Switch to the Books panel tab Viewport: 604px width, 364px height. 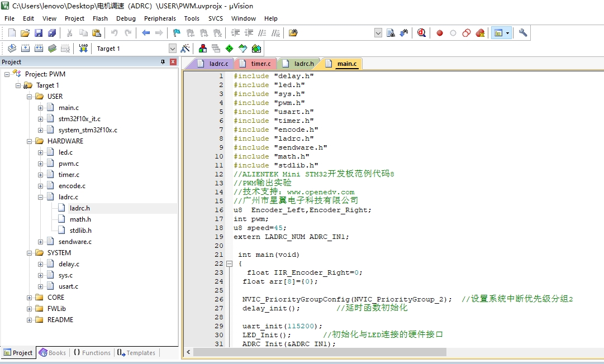tap(53, 352)
